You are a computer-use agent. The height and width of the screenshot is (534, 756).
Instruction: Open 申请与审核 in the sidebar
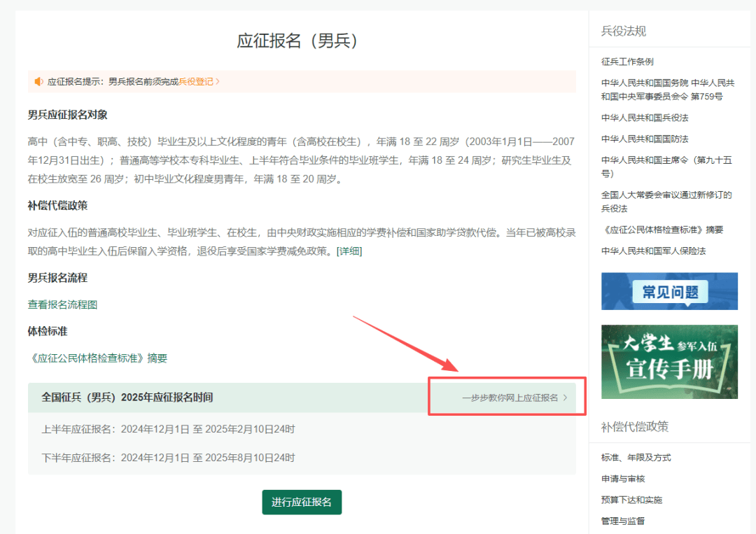click(x=625, y=479)
